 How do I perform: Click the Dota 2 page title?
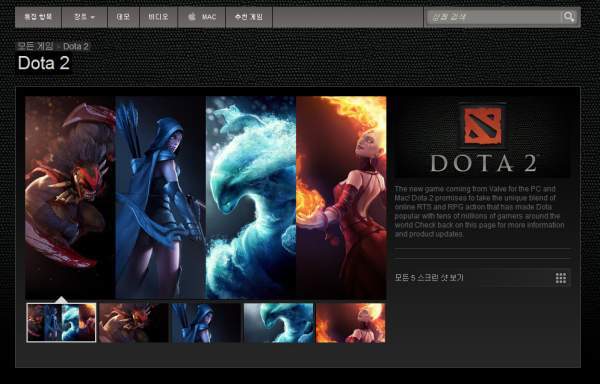(44, 63)
